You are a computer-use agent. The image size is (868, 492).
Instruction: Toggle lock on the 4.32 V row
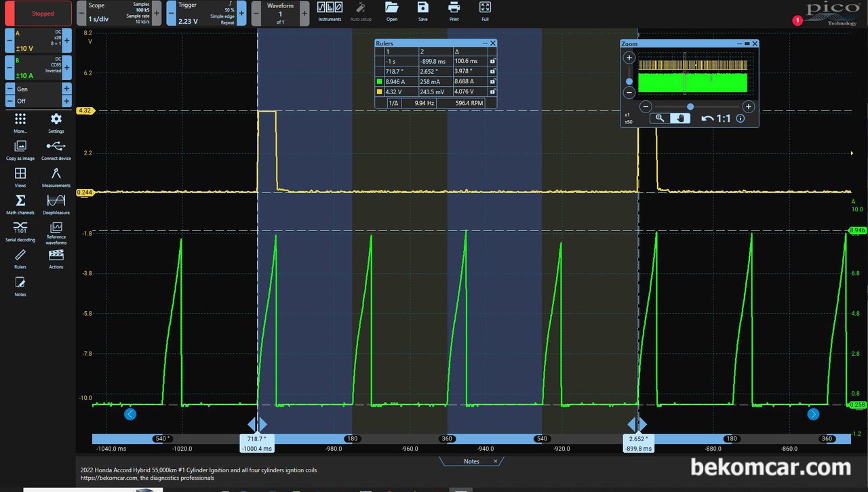(492, 91)
